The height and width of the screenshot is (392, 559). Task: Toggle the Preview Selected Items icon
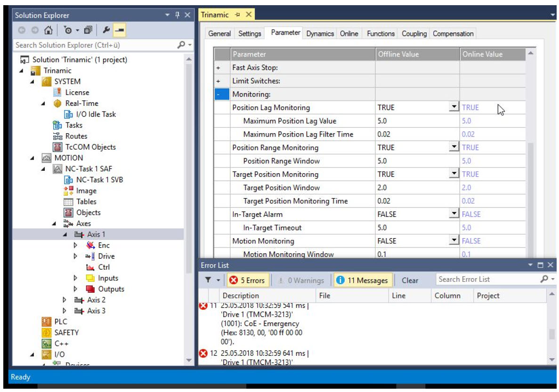tap(120, 30)
